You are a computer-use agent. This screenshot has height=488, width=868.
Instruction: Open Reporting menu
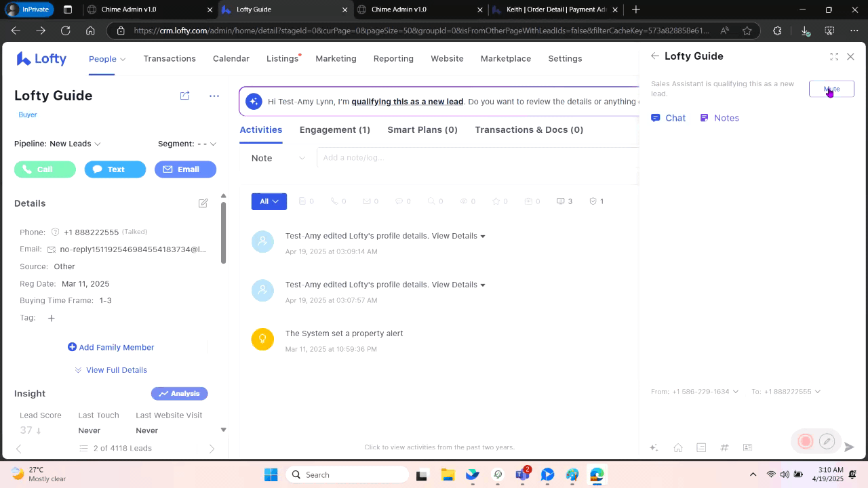(x=393, y=59)
